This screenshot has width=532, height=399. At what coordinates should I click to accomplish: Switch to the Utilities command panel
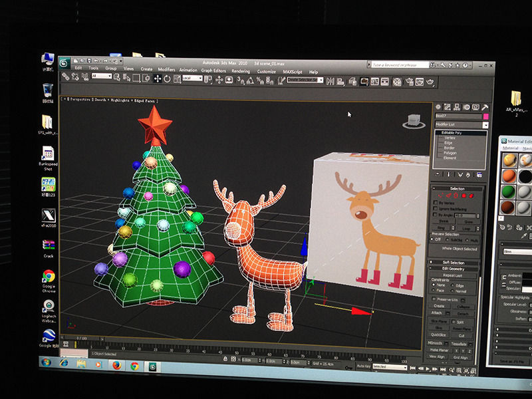click(485, 107)
